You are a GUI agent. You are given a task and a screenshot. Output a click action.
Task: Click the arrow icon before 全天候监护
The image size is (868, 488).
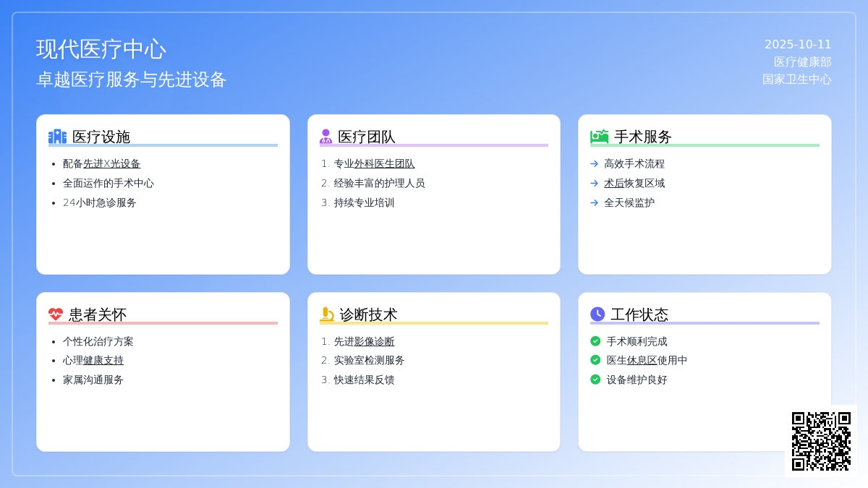[594, 203]
